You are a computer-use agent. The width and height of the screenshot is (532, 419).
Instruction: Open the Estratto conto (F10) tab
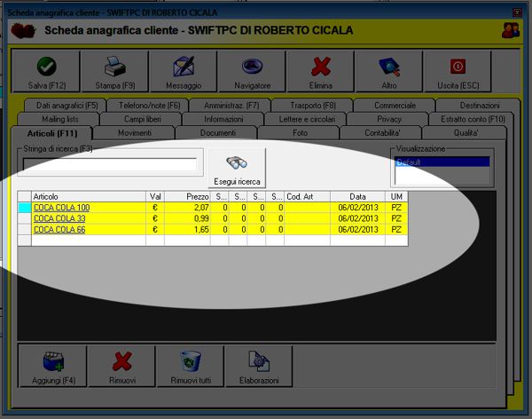(x=473, y=119)
